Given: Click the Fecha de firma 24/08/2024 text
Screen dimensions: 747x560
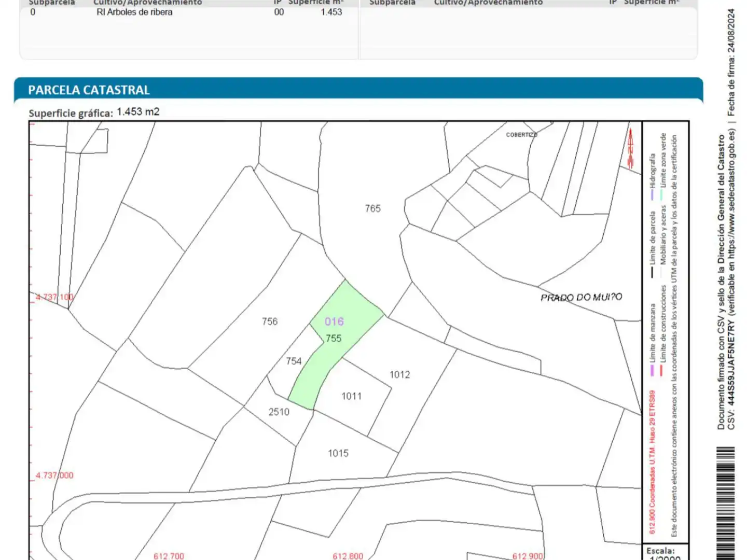Looking at the screenshot, I should tap(731, 62).
